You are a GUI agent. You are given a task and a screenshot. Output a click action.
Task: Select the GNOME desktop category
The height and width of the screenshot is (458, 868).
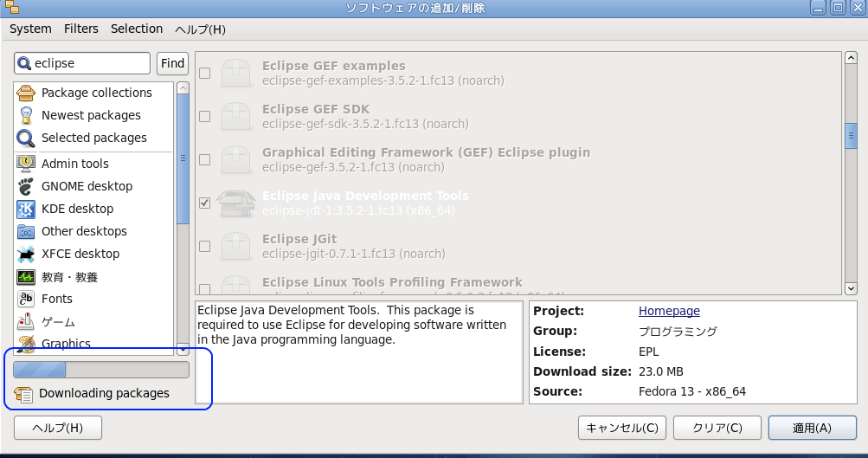[x=87, y=186]
